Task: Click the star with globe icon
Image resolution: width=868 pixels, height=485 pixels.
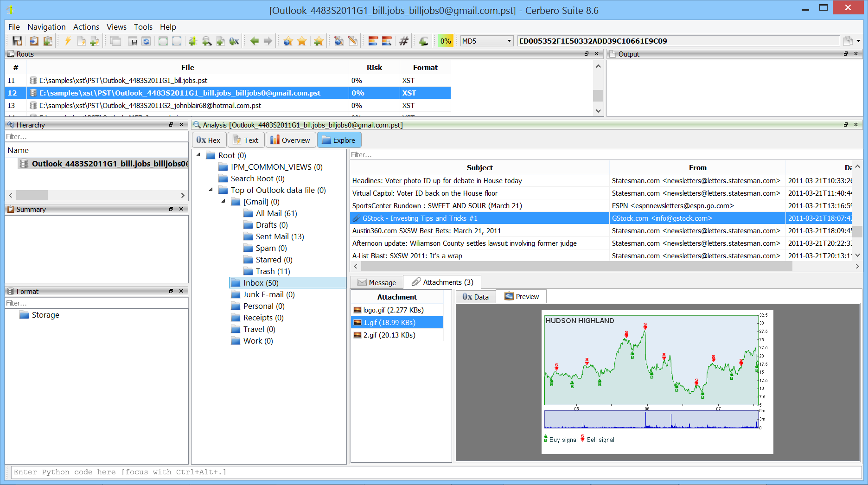Action: [288, 41]
